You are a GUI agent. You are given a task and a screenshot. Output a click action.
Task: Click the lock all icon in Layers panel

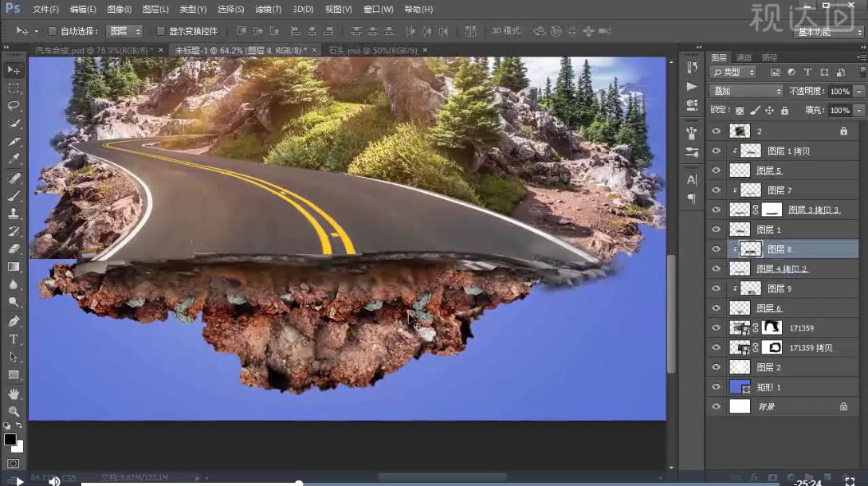[784, 111]
